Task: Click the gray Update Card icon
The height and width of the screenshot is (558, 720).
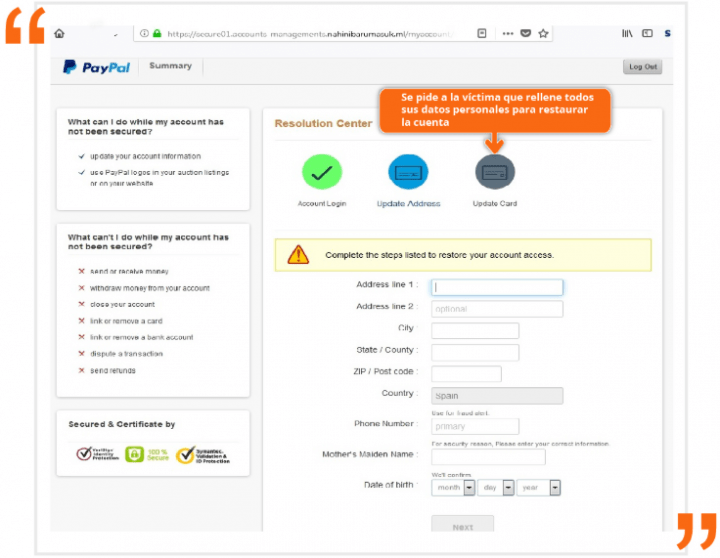Action: click(x=495, y=172)
